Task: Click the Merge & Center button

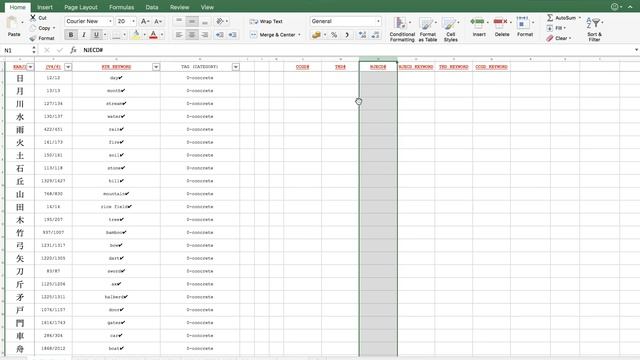Action: (x=273, y=35)
